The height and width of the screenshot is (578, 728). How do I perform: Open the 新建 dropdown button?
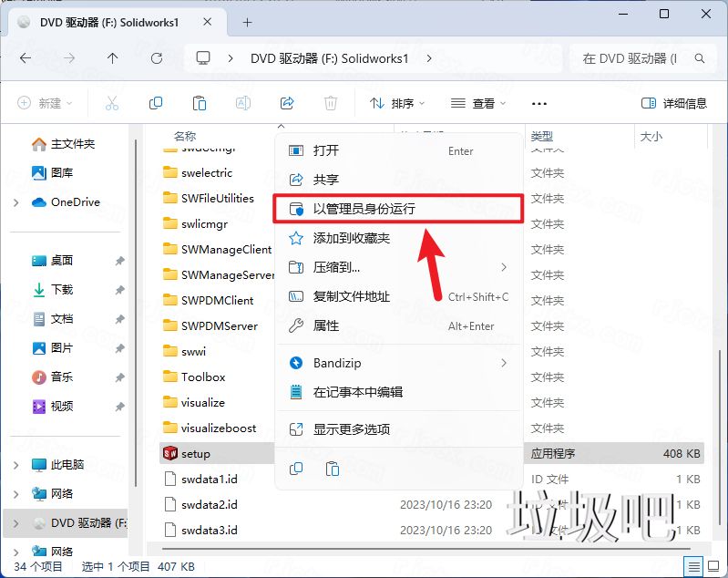click(45, 103)
